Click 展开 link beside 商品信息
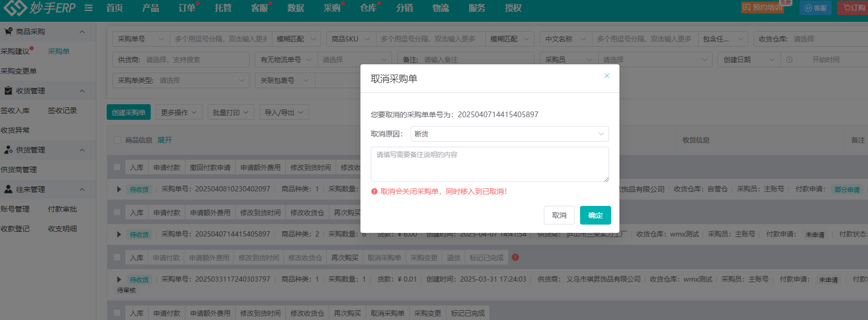Viewport: 868px width, 320px height. pyautogui.click(x=165, y=140)
